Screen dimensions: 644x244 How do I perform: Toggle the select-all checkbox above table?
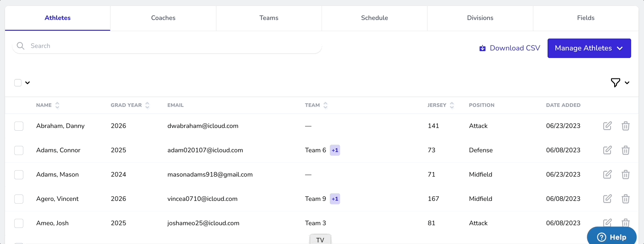point(18,83)
